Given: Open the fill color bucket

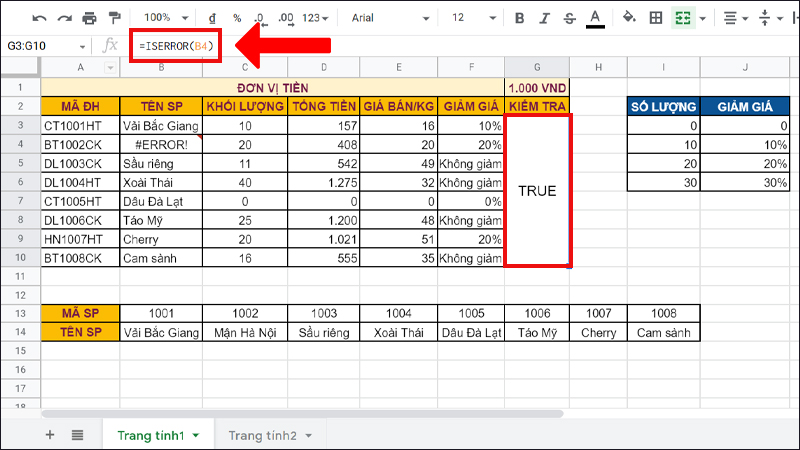Looking at the screenshot, I should 629,18.
